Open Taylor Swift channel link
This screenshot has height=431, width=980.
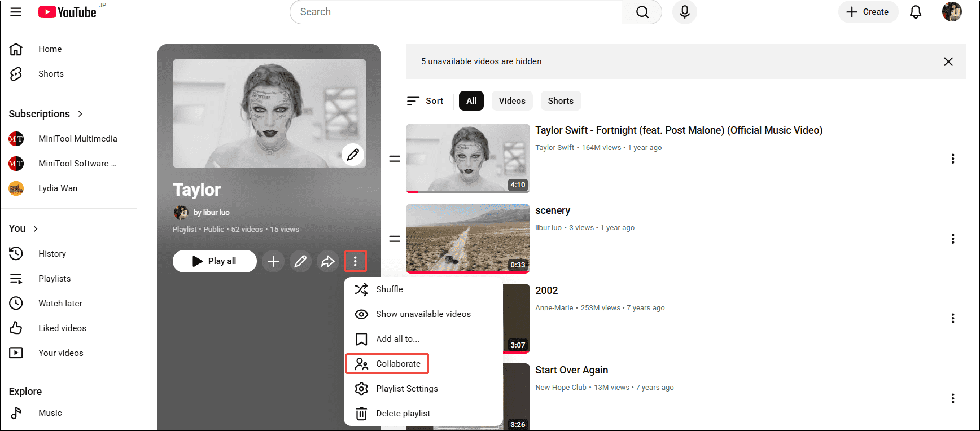pos(555,148)
